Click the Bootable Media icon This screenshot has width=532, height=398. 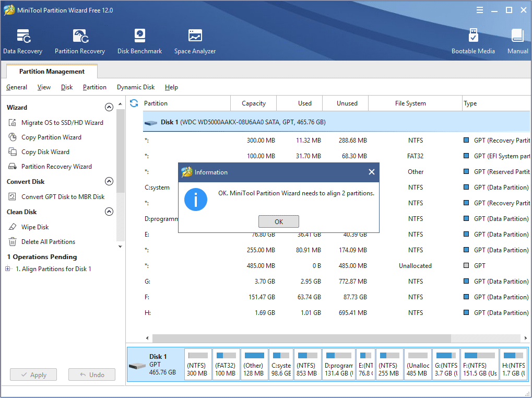point(473,42)
